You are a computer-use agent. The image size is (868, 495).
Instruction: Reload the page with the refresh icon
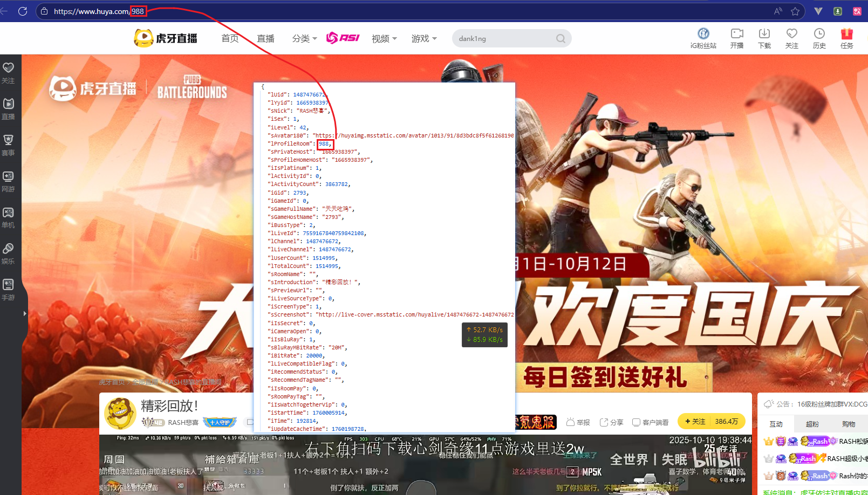(23, 11)
